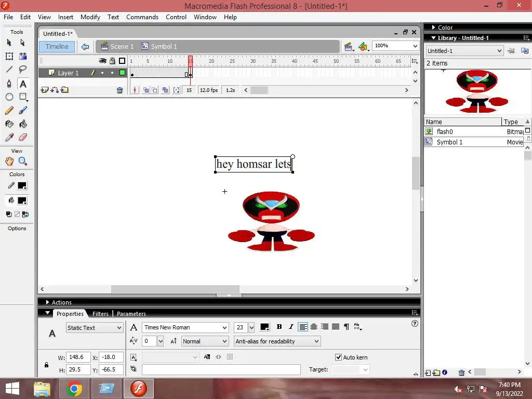The width and height of the screenshot is (532, 399).
Task: Toggle show/hide all layers eye
Action: coord(102,61)
